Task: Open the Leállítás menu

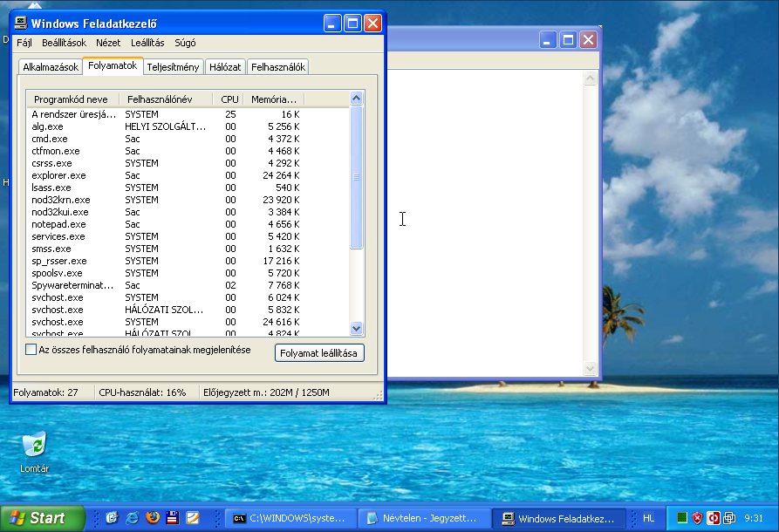Action: click(147, 43)
